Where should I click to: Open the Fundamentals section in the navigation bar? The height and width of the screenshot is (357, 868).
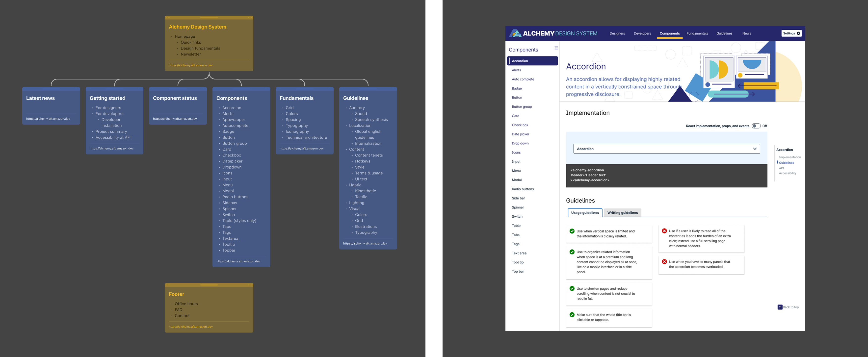point(697,33)
